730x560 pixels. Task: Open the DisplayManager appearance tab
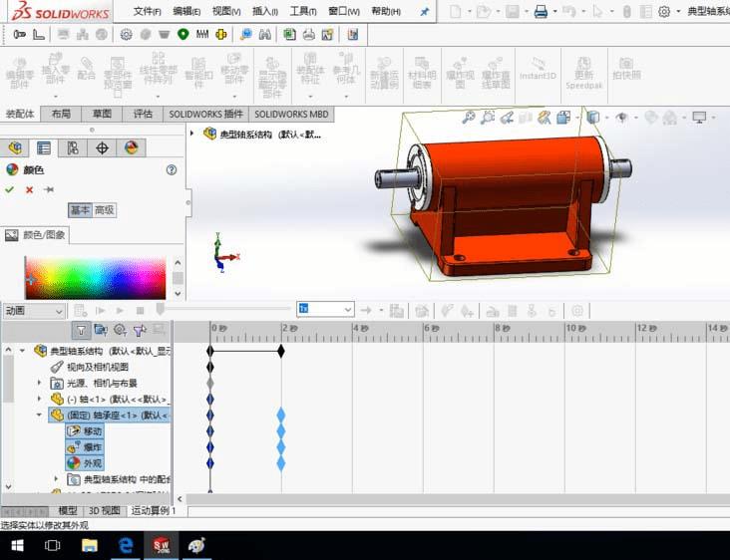(x=131, y=147)
